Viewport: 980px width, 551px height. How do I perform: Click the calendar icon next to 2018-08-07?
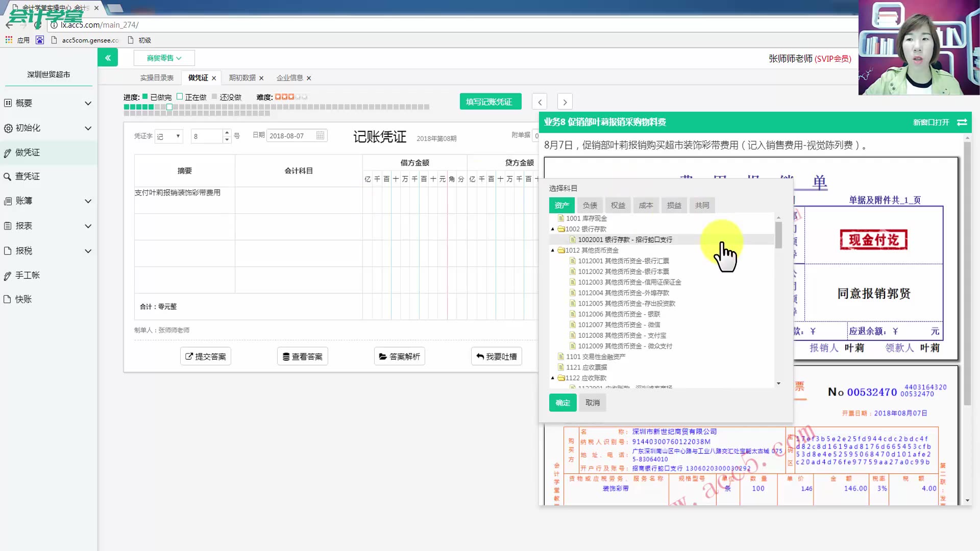point(320,135)
